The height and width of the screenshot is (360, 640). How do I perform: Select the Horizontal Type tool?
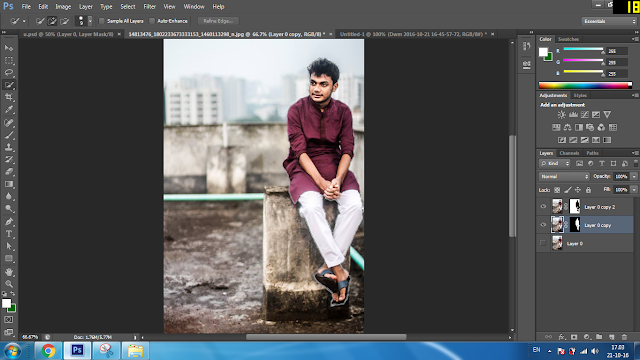9,234
